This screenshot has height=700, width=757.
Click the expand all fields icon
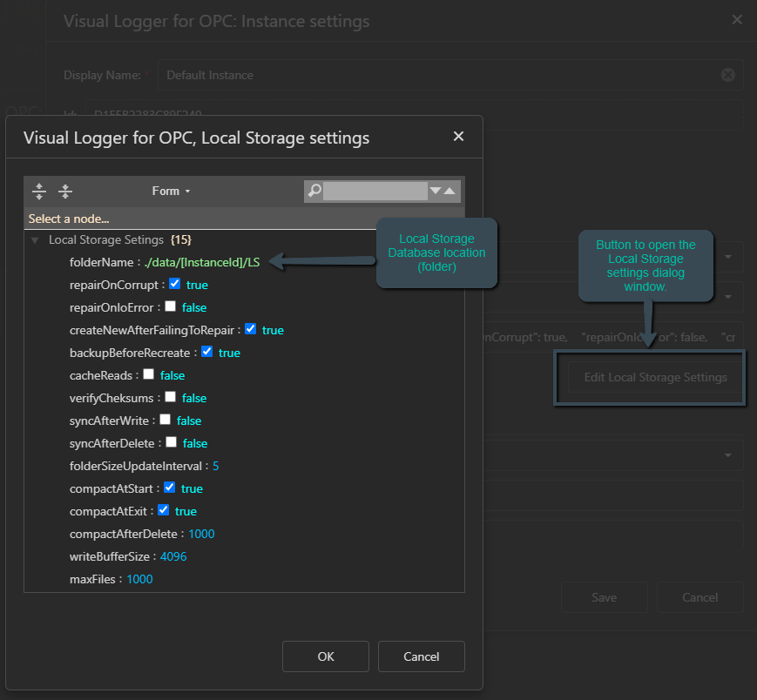[38, 191]
